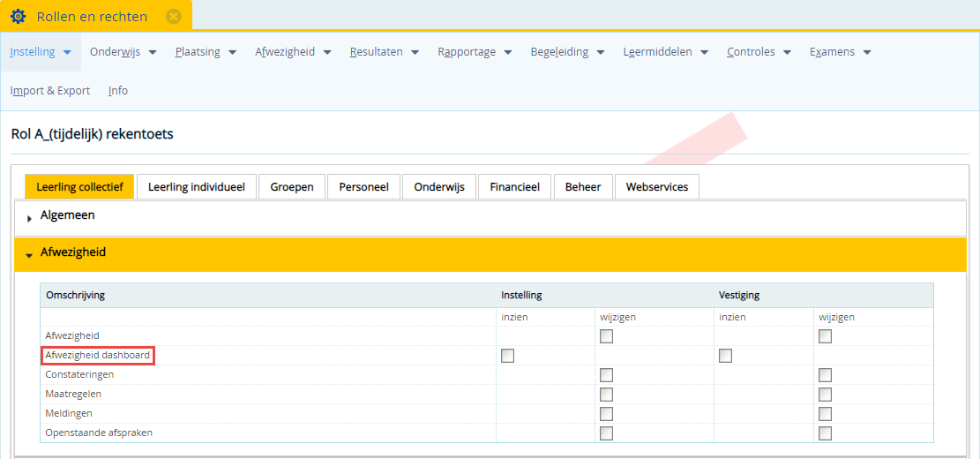Switch to the Onderwijs tab in role settings
This screenshot has width=980, height=459.
tap(439, 186)
